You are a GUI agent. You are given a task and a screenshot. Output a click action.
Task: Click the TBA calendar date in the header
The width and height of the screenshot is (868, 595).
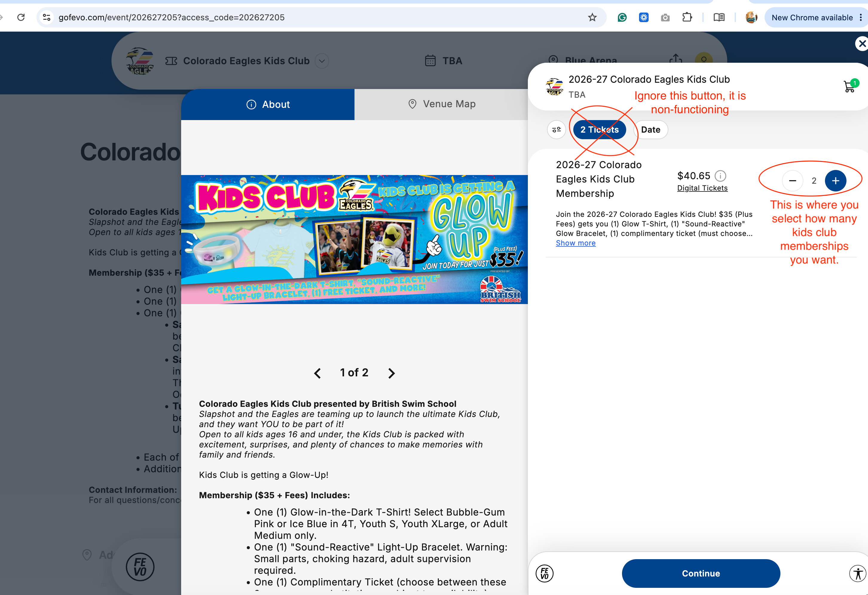tap(443, 60)
